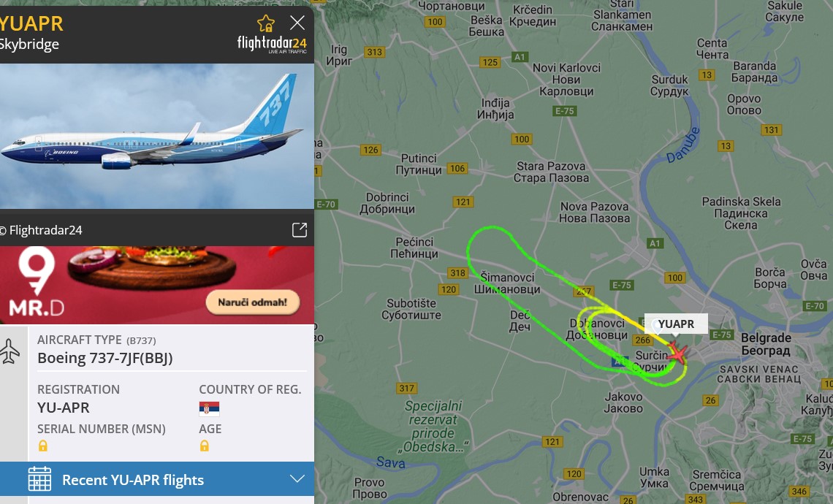
Task: Click the Naruči odmah! ad button
Action: pyautogui.click(x=253, y=302)
